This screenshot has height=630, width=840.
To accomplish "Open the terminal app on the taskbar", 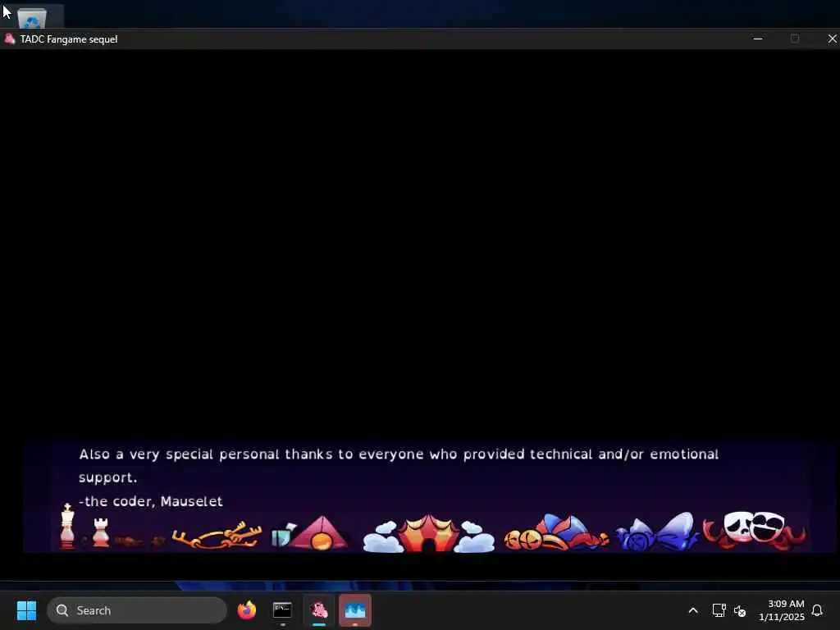I will (282, 610).
